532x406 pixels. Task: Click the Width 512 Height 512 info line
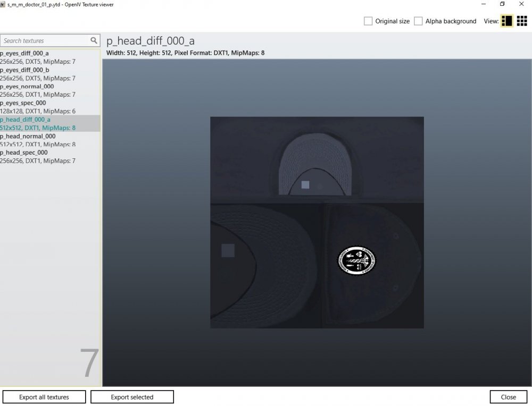click(185, 53)
